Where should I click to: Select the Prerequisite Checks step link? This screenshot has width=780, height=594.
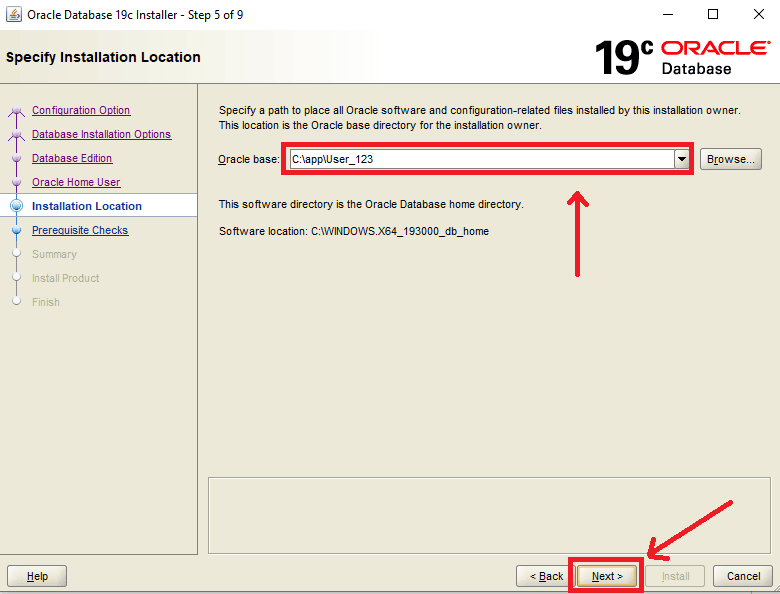[x=80, y=231]
